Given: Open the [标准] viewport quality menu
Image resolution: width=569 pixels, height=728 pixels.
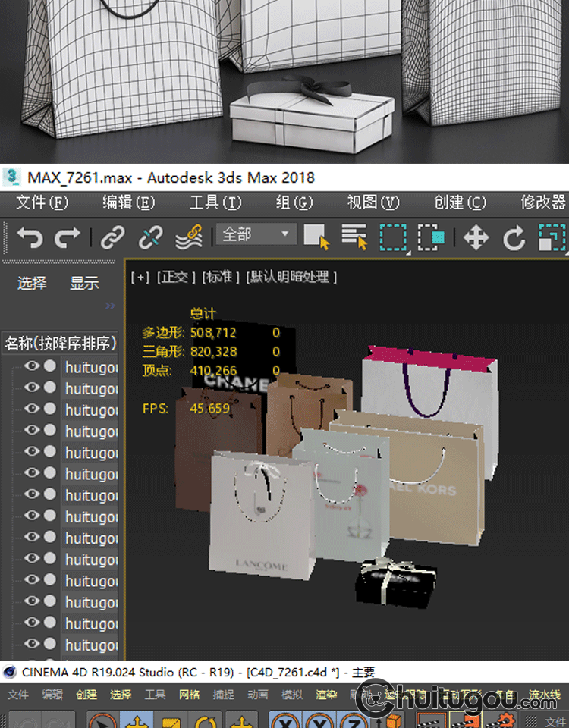Looking at the screenshot, I should (x=220, y=278).
